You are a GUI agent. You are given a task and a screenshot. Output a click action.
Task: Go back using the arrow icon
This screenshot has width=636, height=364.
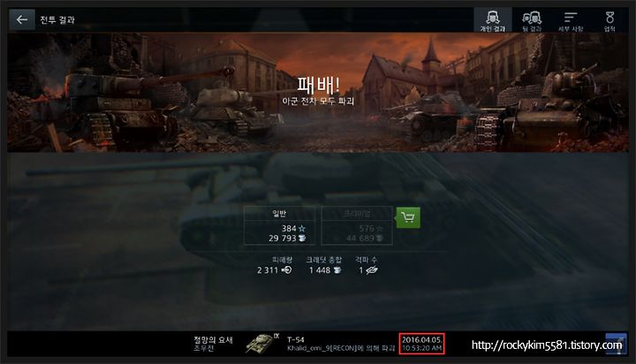click(22, 19)
